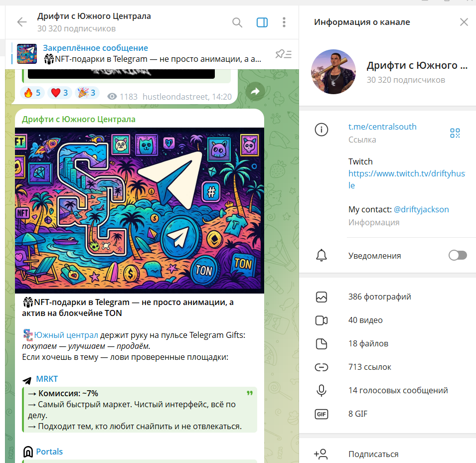Click the bell icon next to Уведомления
This screenshot has width=476, height=463.
(321, 255)
